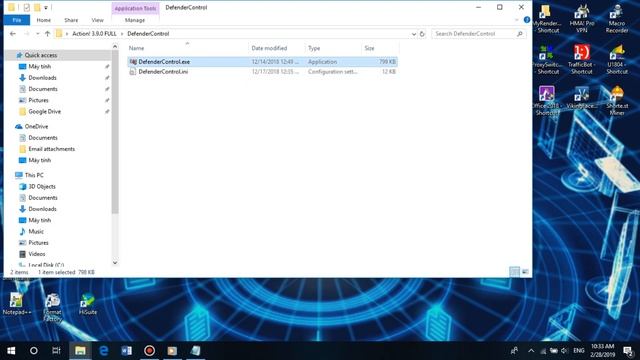Open the recent locations dropdown arrow

38,34
